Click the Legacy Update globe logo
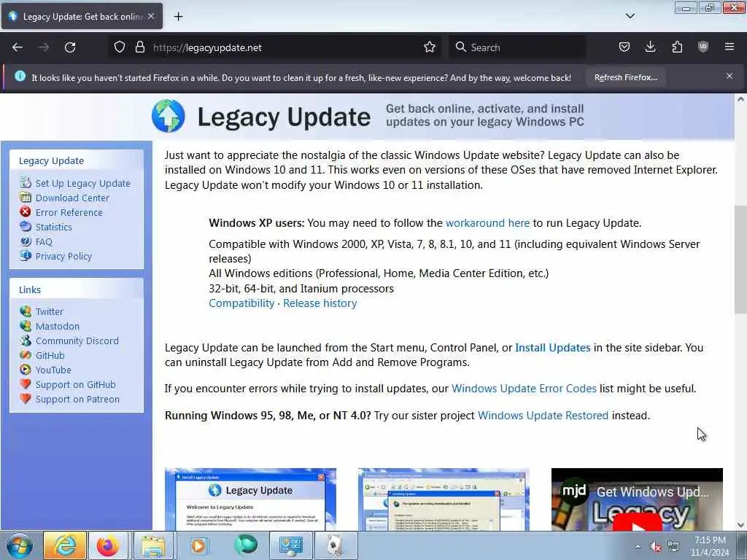 (x=169, y=116)
